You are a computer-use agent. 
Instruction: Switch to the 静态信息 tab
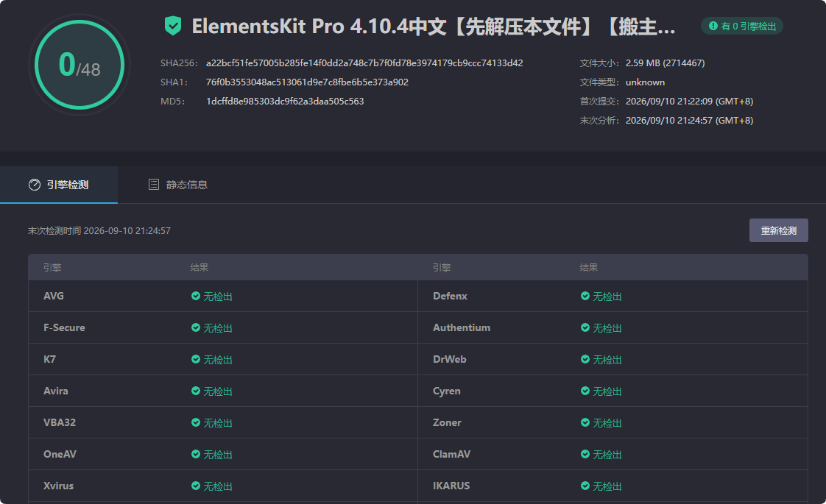coord(178,185)
